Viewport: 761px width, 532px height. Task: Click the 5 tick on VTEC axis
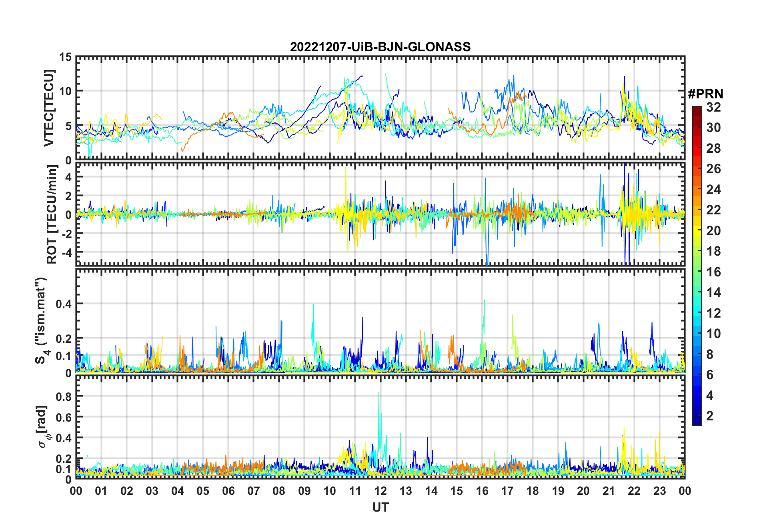click(x=69, y=126)
